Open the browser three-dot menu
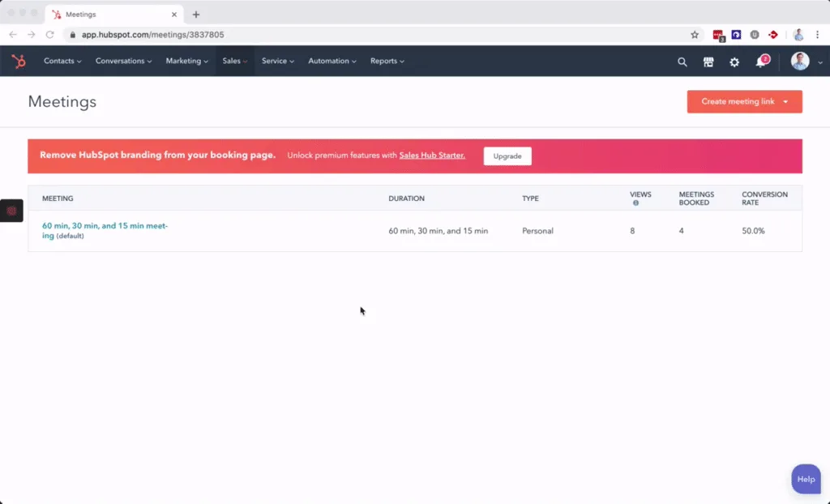 click(x=817, y=34)
